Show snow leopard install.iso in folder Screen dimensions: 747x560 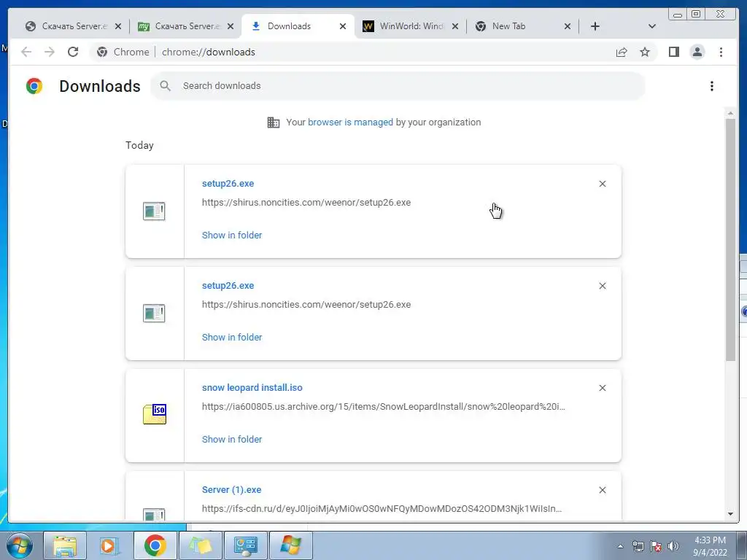[x=232, y=440]
